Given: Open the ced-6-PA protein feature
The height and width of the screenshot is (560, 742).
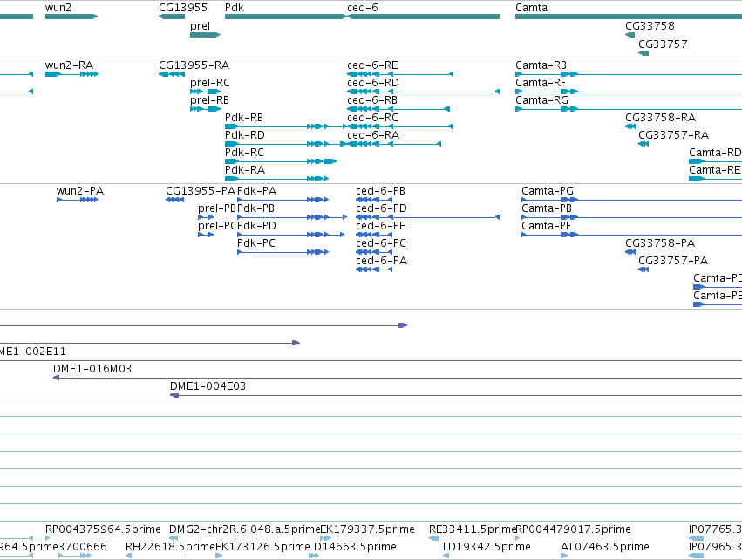Looking at the screenshot, I should click(374, 270).
